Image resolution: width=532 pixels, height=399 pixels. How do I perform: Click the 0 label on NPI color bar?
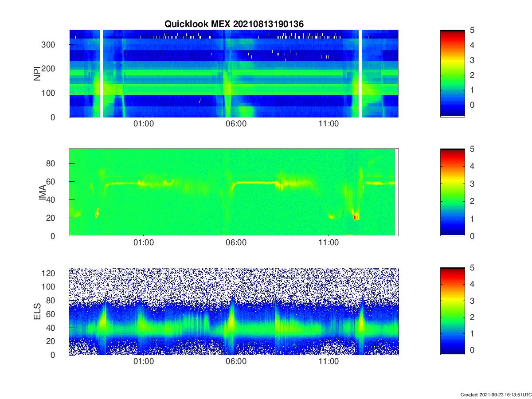472,105
